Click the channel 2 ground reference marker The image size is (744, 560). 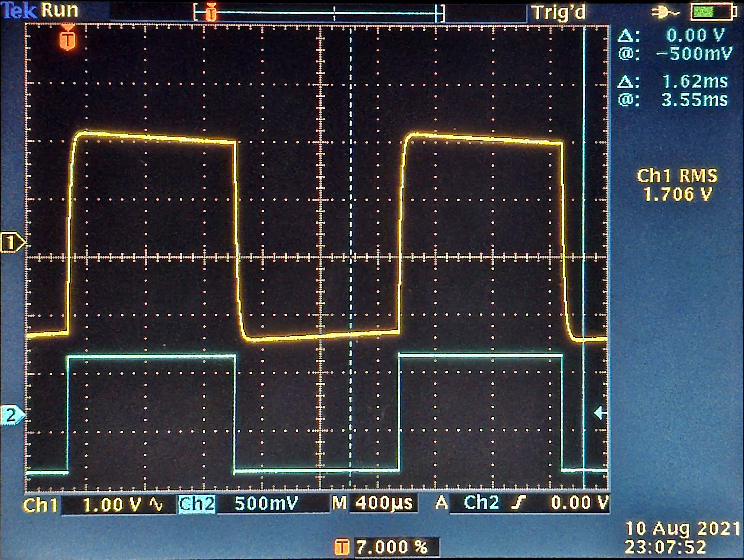11,415
